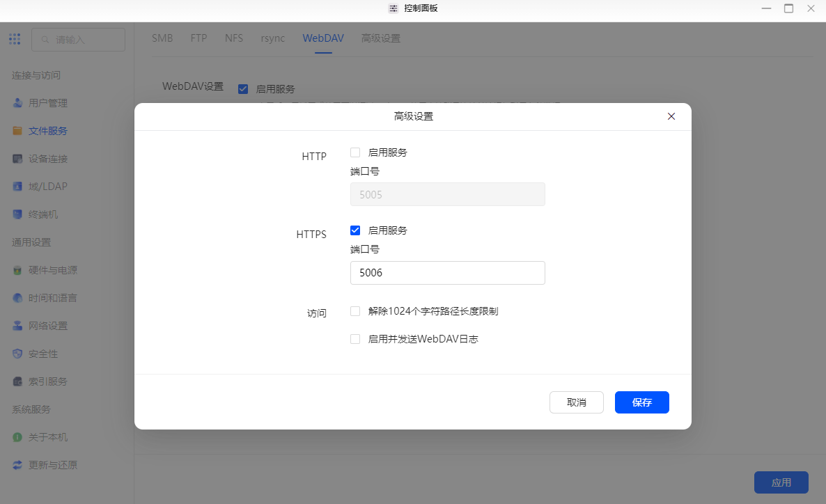Click the 请输入 search box
Image resolution: width=826 pixels, height=504 pixels.
pyautogui.click(x=78, y=40)
